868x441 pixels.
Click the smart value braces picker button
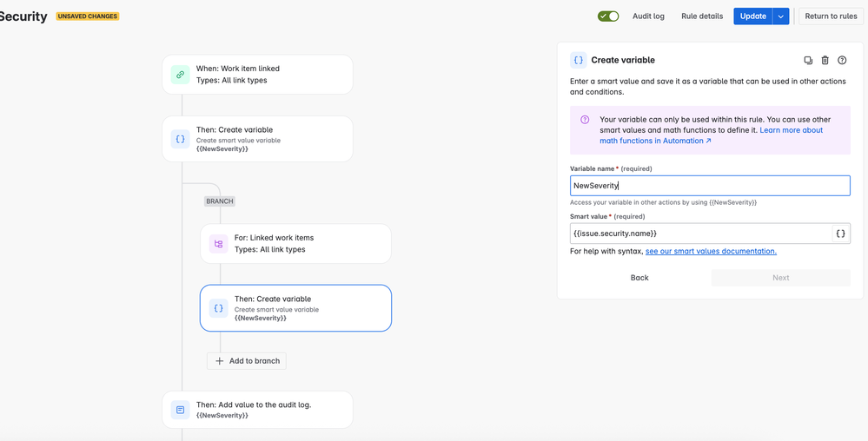(x=840, y=234)
